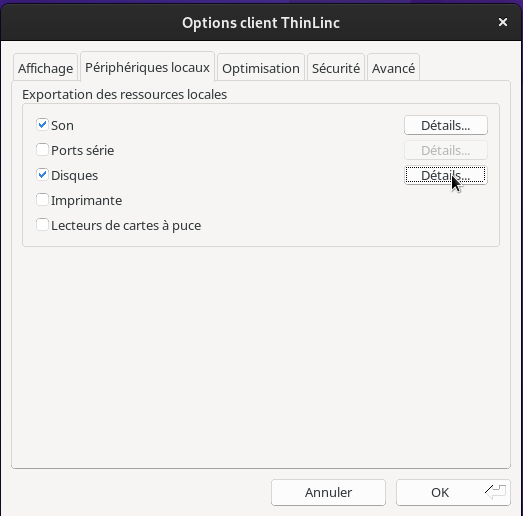The image size is (523, 516).
Task: Cancel with the Annuler button
Action: (328, 492)
